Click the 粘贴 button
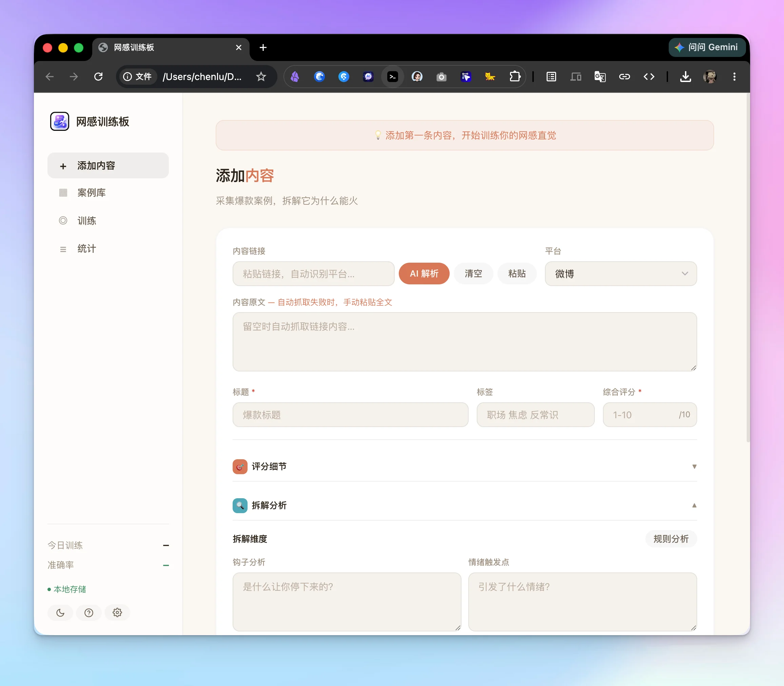This screenshot has height=686, width=784. click(x=517, y=274)
